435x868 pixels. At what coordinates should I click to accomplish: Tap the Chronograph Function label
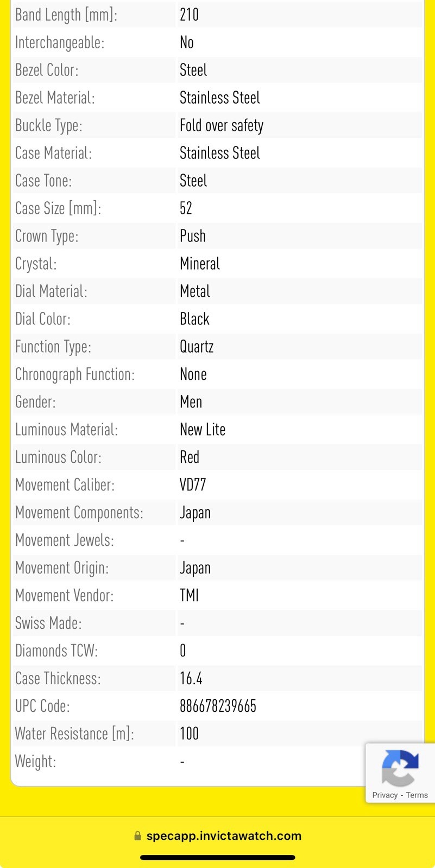(x=75, y=374)
